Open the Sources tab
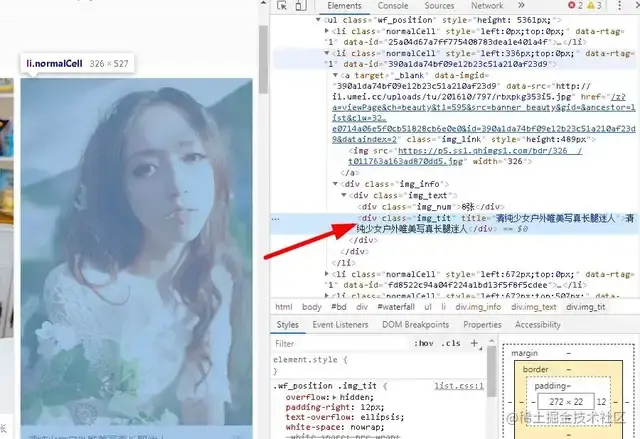 [439, 6]
